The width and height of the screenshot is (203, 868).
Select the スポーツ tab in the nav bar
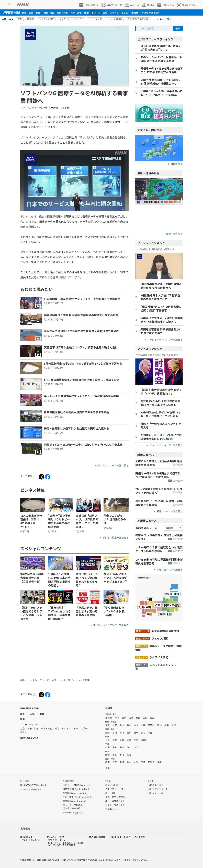(x=114, y=12)
